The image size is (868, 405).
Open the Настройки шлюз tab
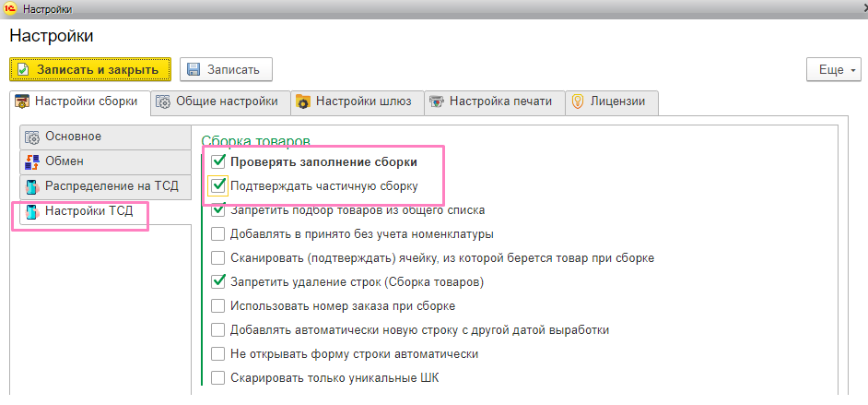tap(358, 102)
